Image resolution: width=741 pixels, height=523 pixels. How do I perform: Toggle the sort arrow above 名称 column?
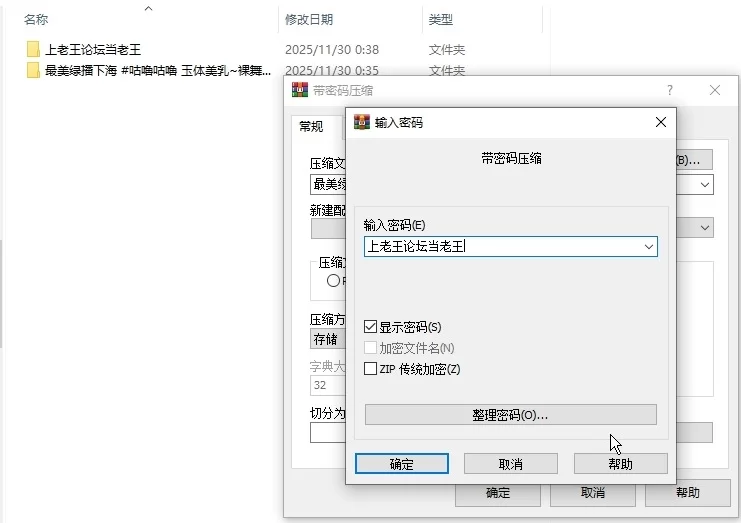coord(148,8)
